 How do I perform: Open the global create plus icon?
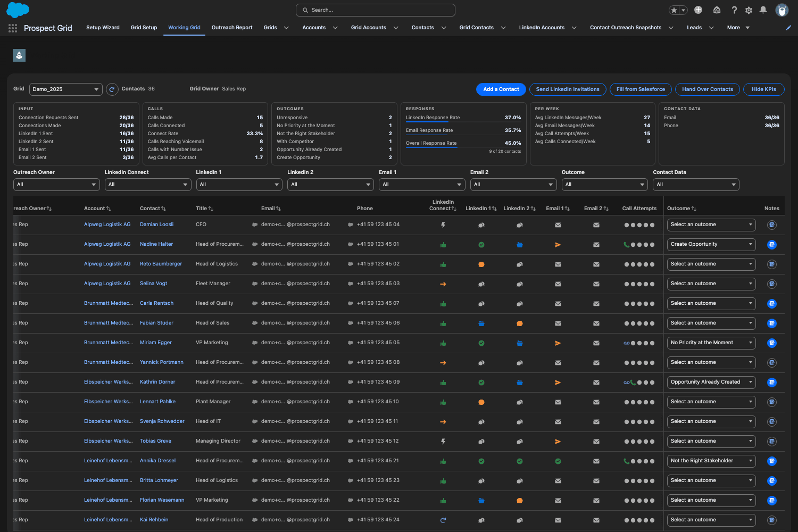point(698,10)
